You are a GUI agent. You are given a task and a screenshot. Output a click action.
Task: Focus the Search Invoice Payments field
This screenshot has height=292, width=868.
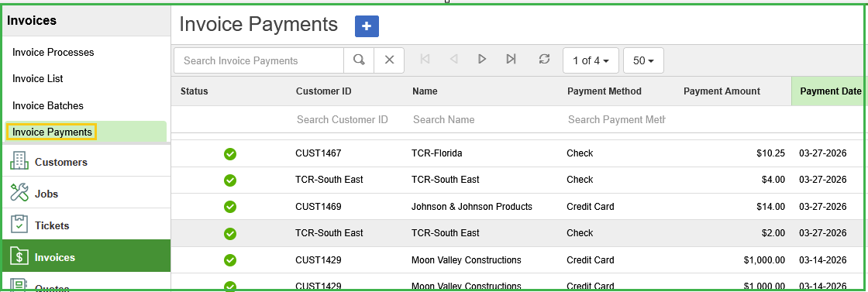(x=259, y=60)
